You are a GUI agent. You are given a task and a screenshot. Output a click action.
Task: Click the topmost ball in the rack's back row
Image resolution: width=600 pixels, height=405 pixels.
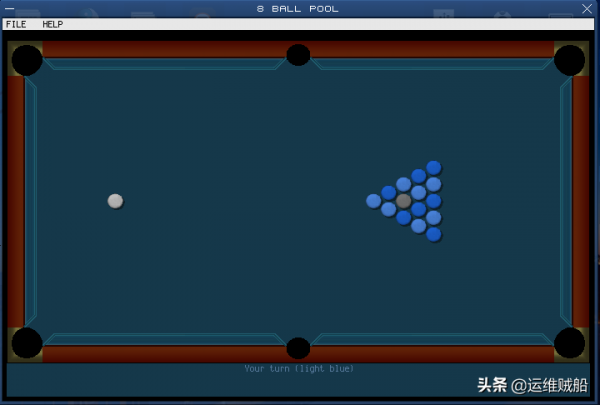click(x=433, y=168)
